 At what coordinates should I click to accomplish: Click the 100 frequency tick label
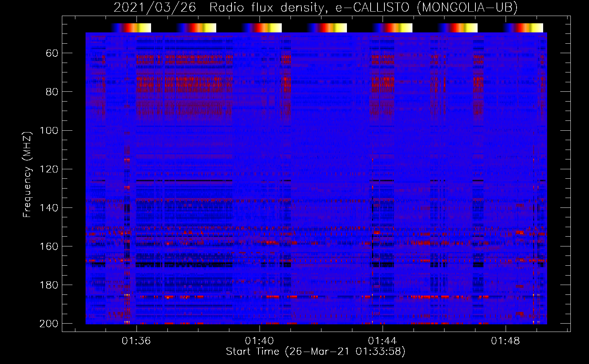tap(49, 130)
